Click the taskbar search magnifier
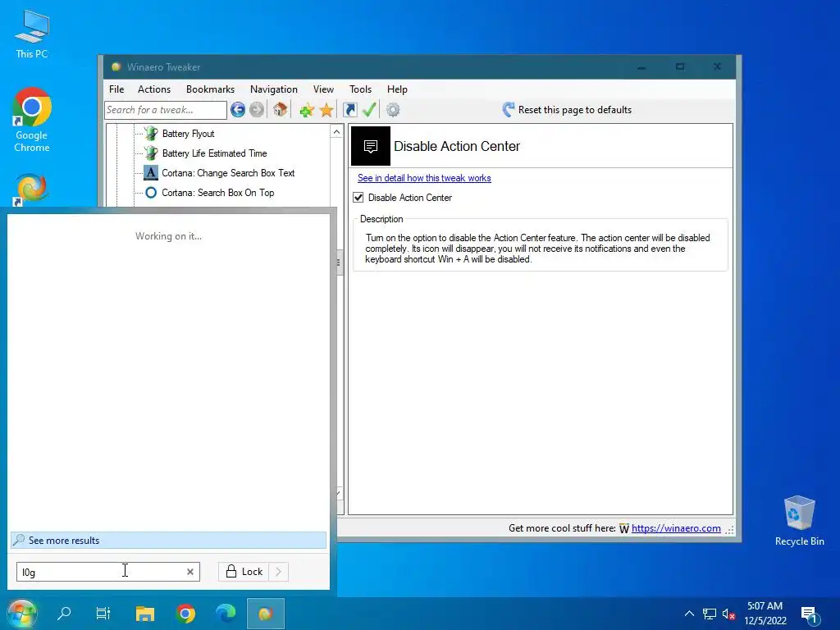This screenshot has height=630, width=840. click(x=64, y=613)
